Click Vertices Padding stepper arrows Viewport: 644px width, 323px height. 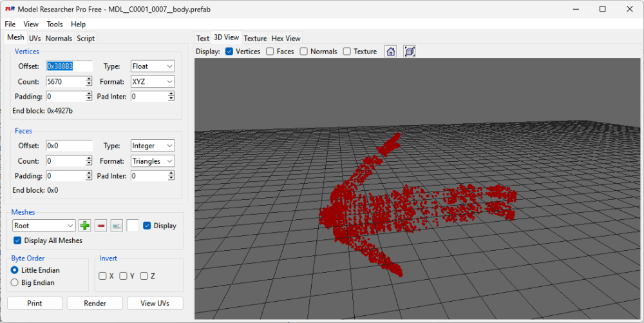[x=89, y=96]
